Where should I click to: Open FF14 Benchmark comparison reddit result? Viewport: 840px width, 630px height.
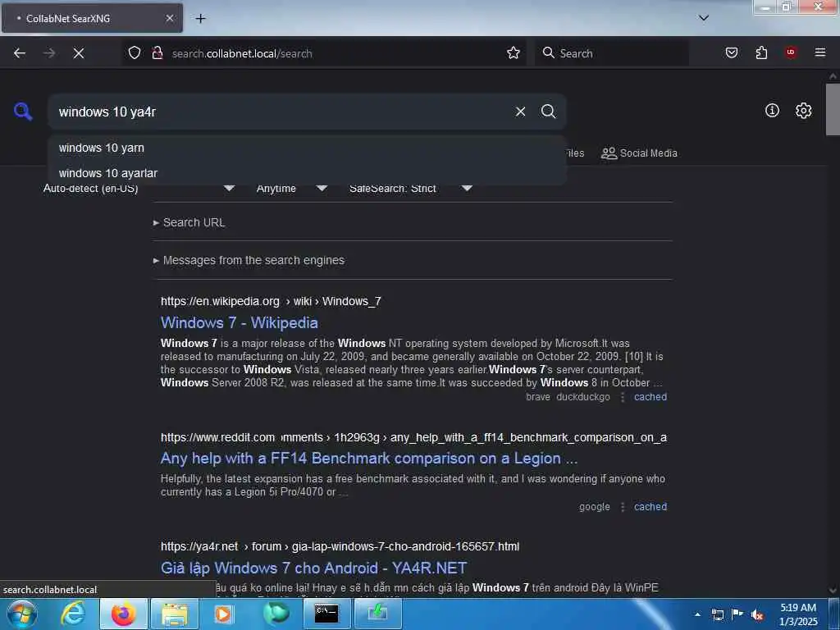coord(369,459)
